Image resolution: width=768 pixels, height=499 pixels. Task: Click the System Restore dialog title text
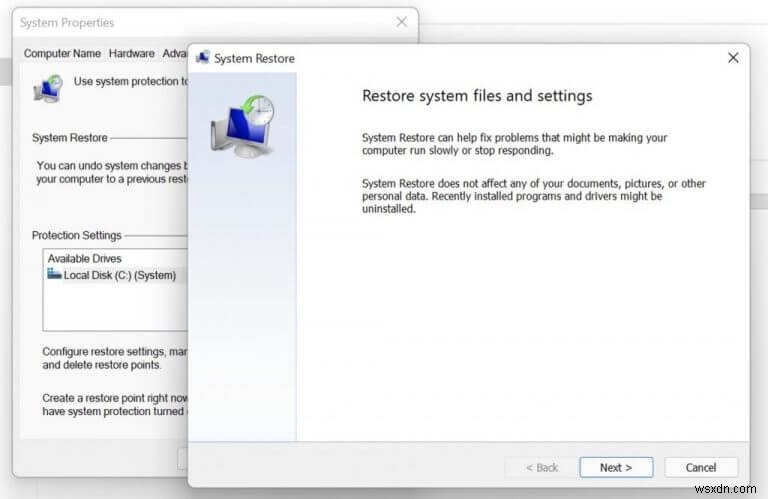pyautogui.click(x=254, y=58)
